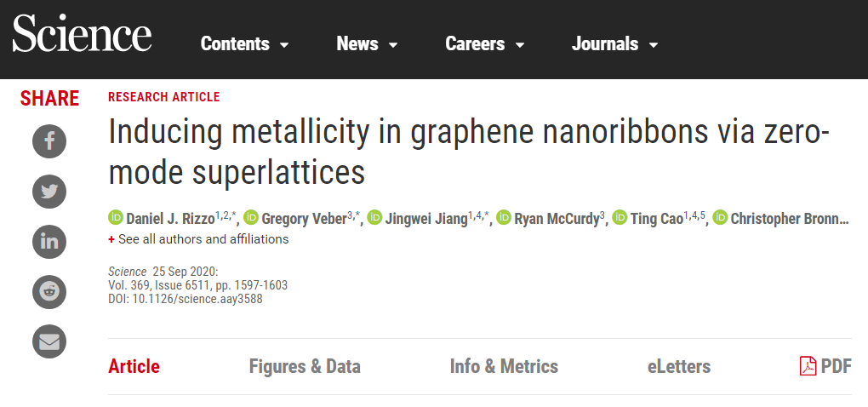The image size is (868, 407).
Task: Select the eLetters tab
Action: coord(678,367)
